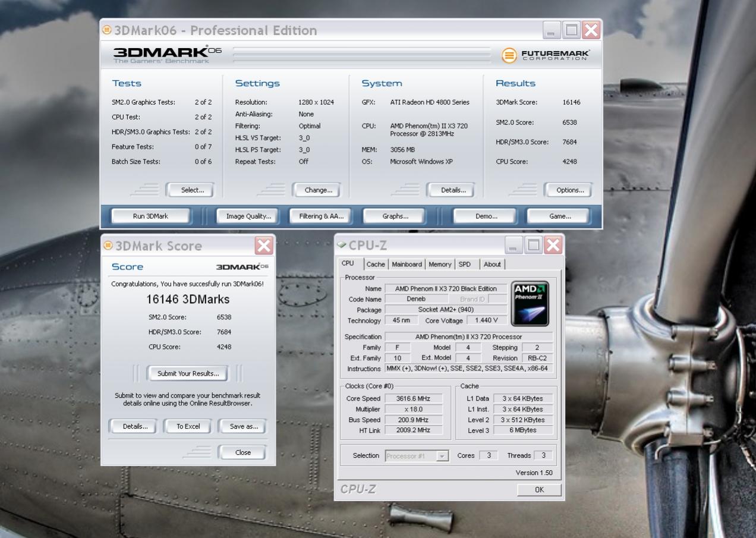Open the Graphs tool
This screenshot has width=756, height=538.
point(395,216)
